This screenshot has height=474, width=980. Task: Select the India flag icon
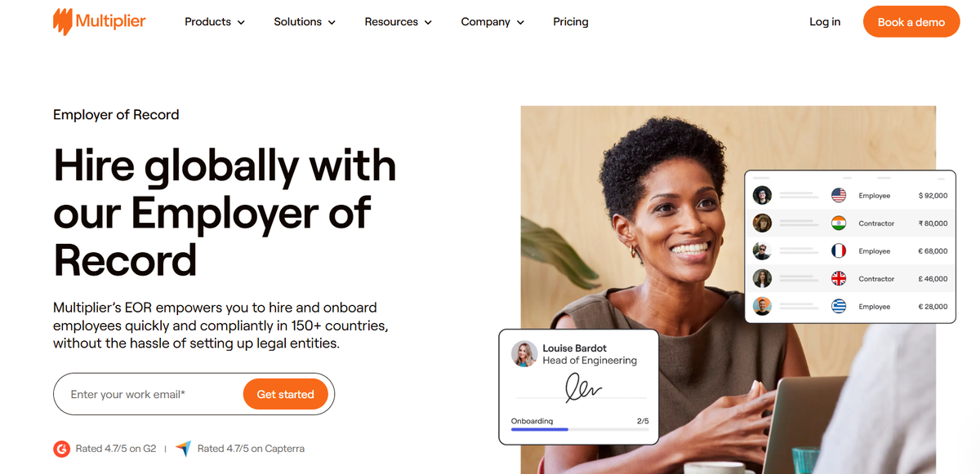click(x=839, y=224)
